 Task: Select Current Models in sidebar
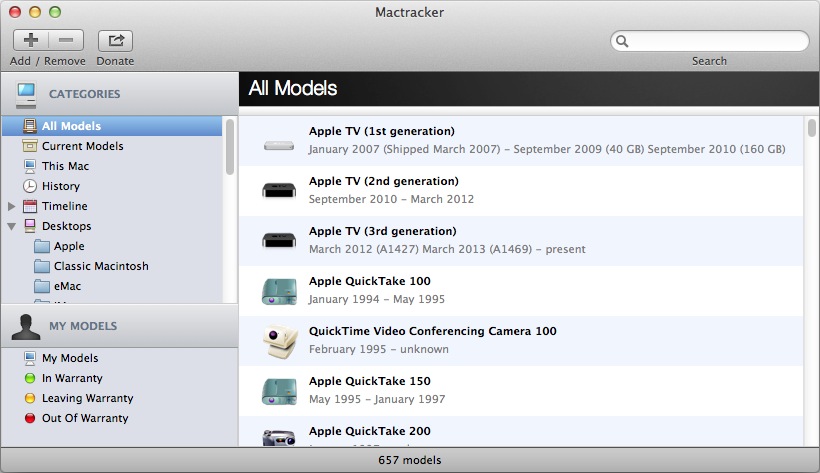point(82,146)
